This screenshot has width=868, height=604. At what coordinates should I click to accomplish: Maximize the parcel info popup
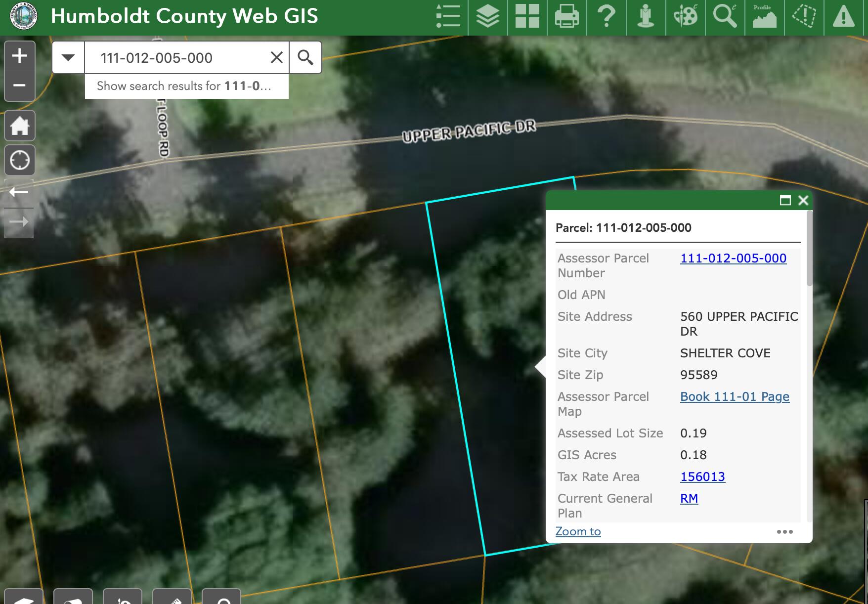pos(785,200)
